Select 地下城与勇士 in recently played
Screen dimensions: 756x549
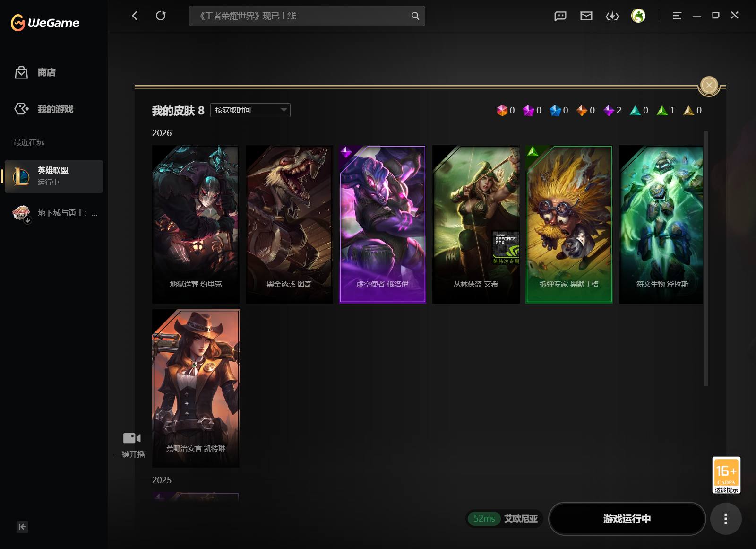[x=54, y=213]
